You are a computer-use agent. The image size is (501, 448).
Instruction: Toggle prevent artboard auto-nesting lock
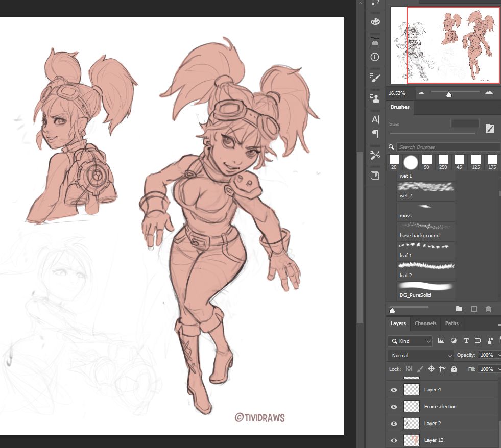click(x=443, y=369)
